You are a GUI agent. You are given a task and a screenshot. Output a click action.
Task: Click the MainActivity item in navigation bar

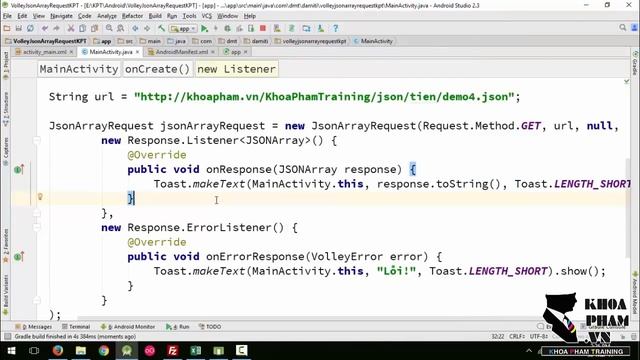(373, 41)
